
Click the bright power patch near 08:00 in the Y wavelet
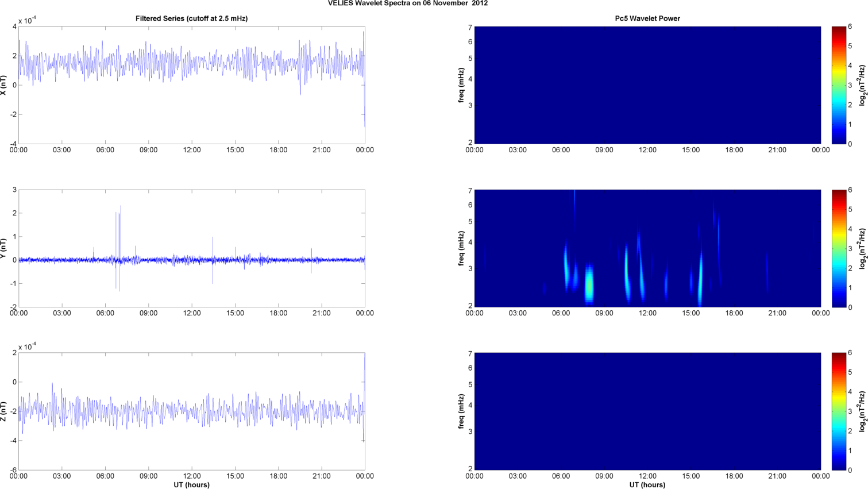[x=588, y=284]
